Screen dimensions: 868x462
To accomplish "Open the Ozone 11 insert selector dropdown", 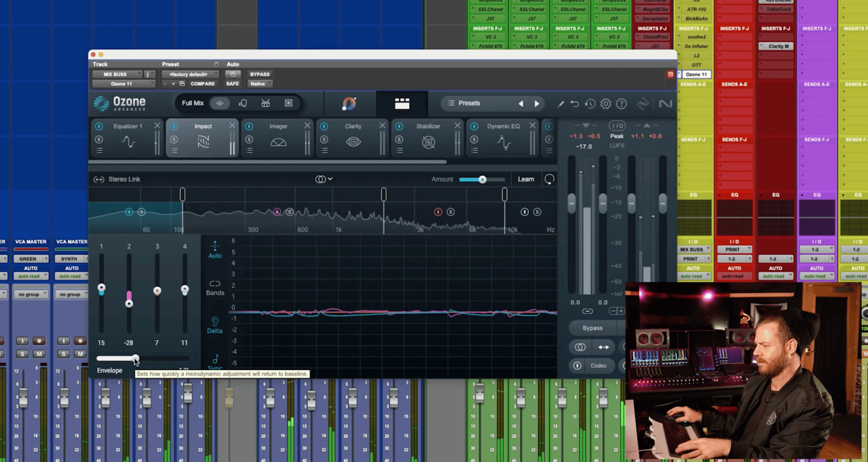I will tap(124, 84).
